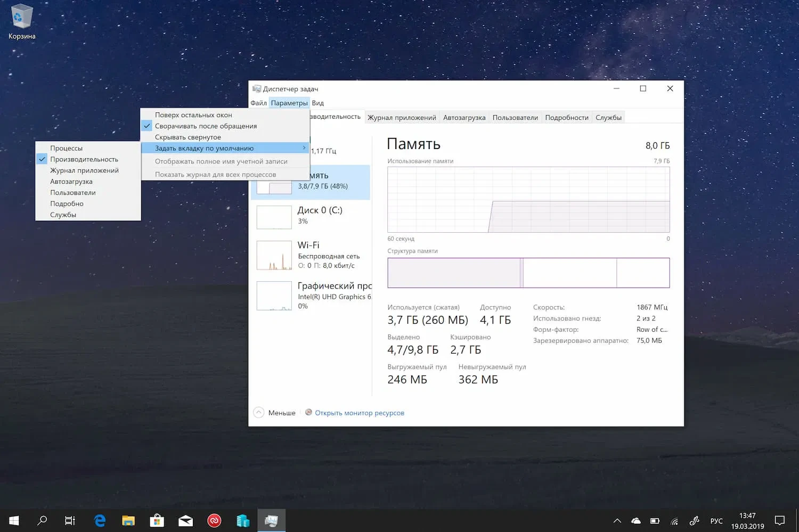Open the 'Вид' menu
The image size is (799, 532).
(317, 103)
